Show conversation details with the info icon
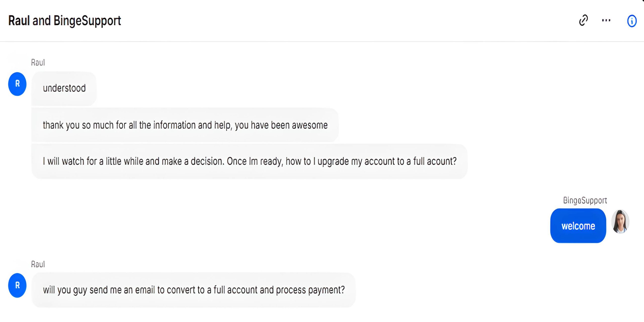Image resolution: width=644 pixels, height=322 pixels. (x=632, y=21)
